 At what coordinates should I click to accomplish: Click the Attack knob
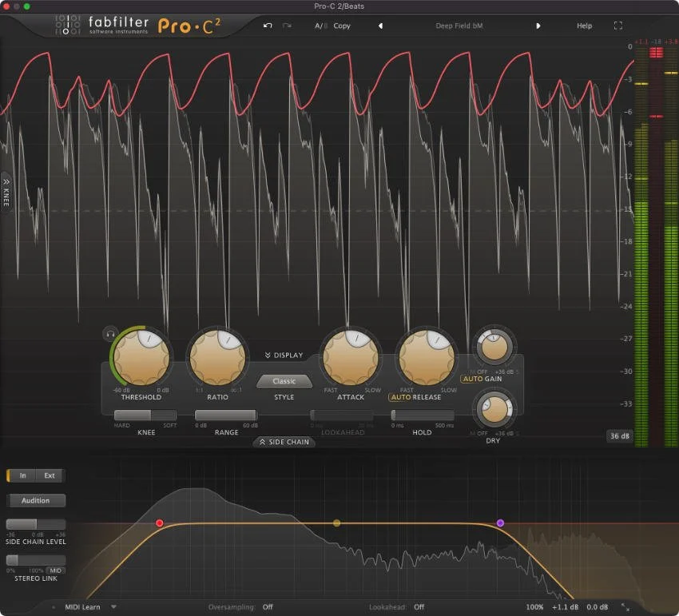tap(351, 358)
